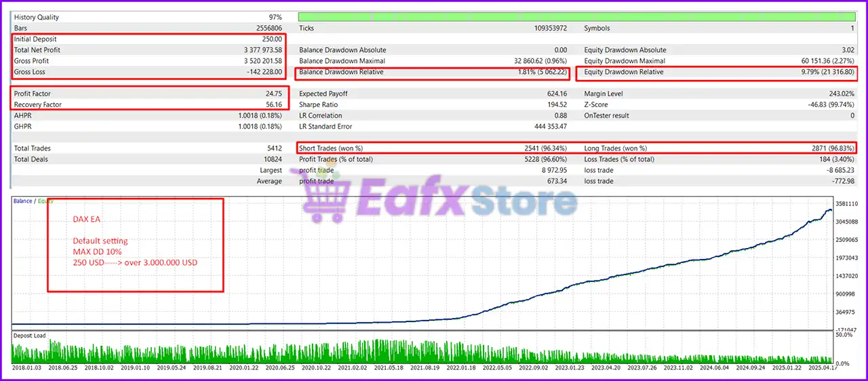This screenshot has width=868, height=381.
Task: Select the 2022.01.18 date axis label
Action: click(x=460, y=368)
